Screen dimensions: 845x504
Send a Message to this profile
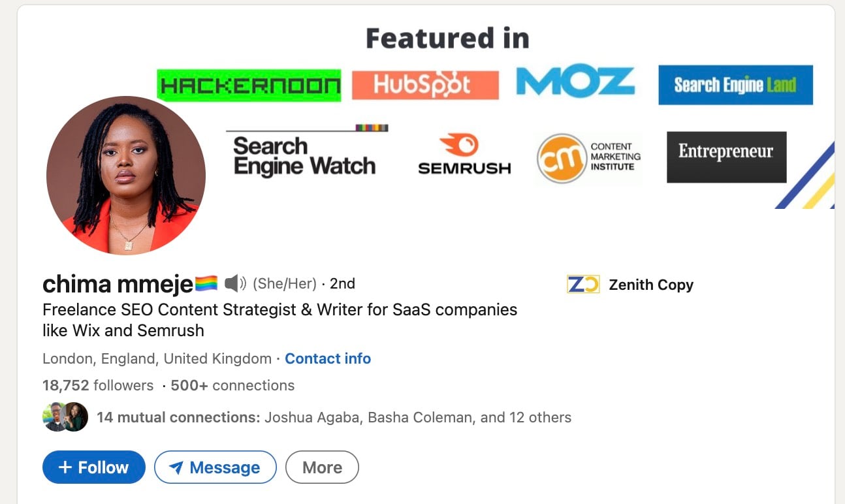pos(215,467)
